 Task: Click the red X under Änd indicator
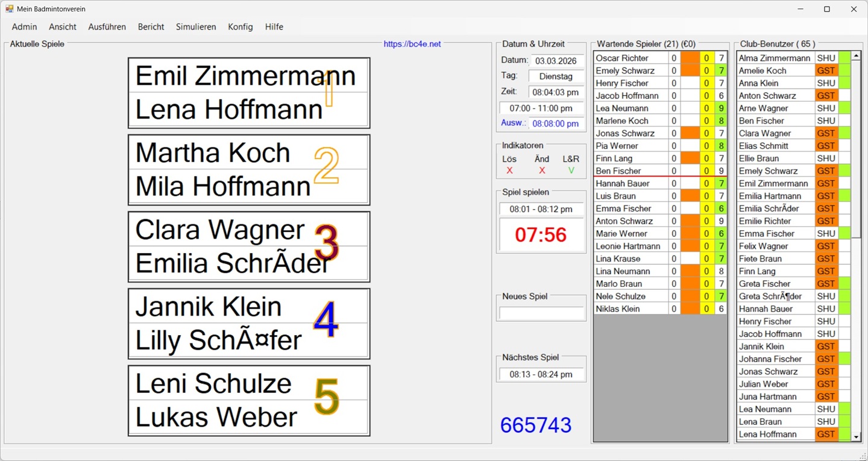point(542,171)
